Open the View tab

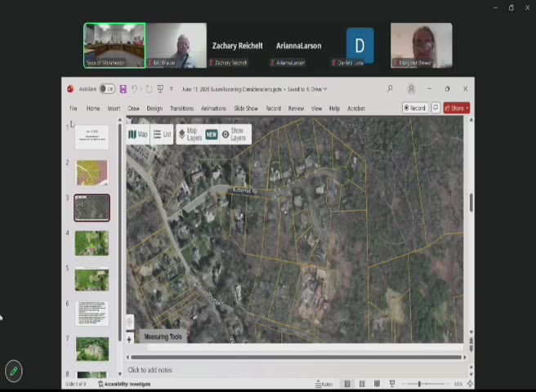pos(316,109)
